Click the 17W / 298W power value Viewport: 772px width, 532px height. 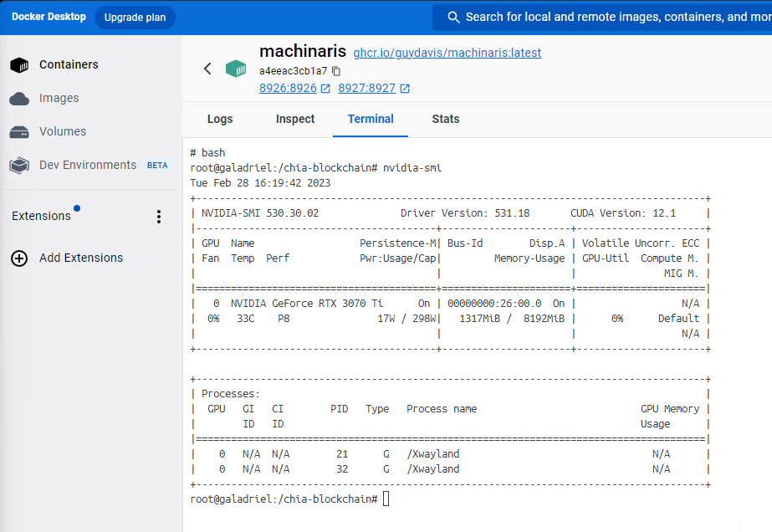point(406,319)
